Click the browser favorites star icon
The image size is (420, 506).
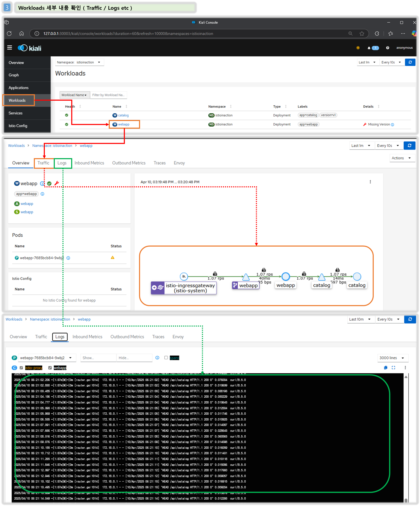click(362, 33)
